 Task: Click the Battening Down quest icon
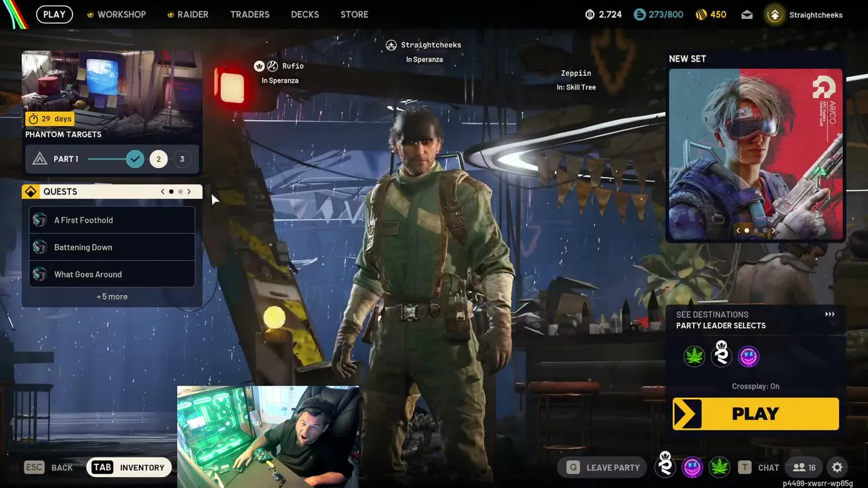click(40, 247)
